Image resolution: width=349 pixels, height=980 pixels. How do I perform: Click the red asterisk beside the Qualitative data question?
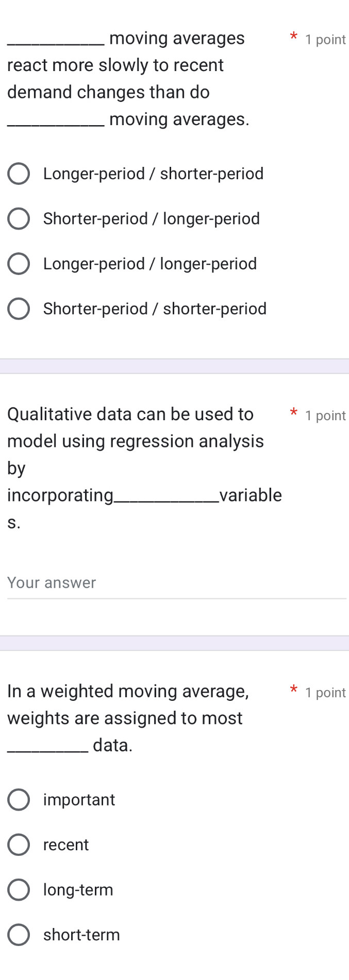[x=293, y=412]
